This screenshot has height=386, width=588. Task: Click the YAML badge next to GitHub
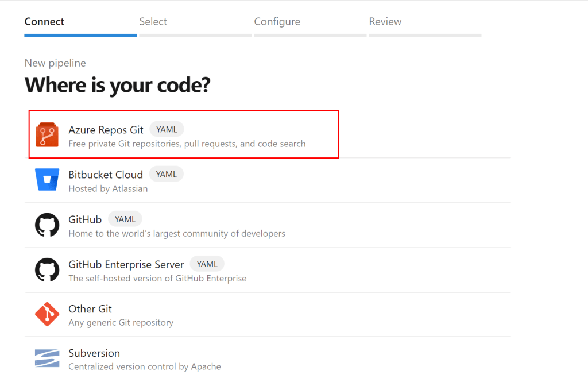[x=125, y=219]
